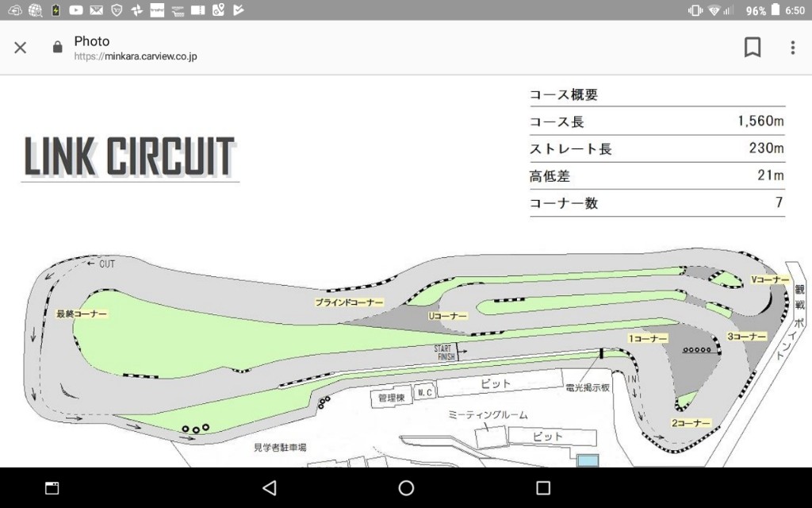Tap the Wi-Fi status icon
Viewport: 812px width, 508px height.
pyautogui.click(x=714, y=10)
